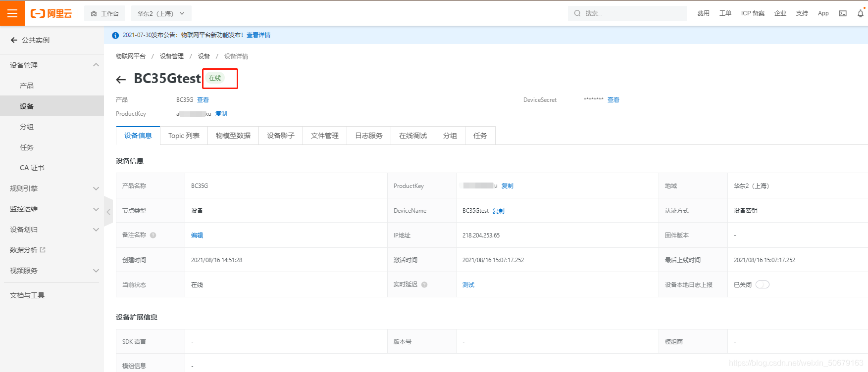Screen dimensions: 868x372
Task: View the BC35G product via 查看
Action: 203,100
